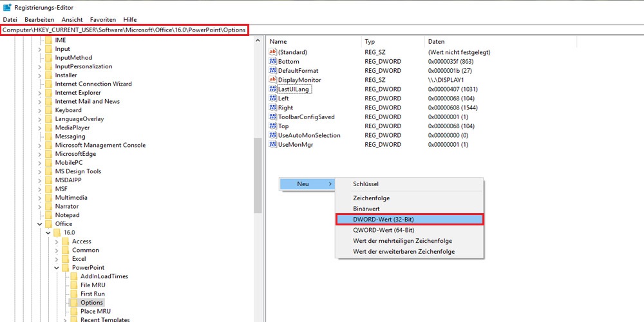This screenshot has width=644, height=322.
Task: Choose QWORD-Wert (64-Bit) from submenu
Action: (x=410, y=230)
